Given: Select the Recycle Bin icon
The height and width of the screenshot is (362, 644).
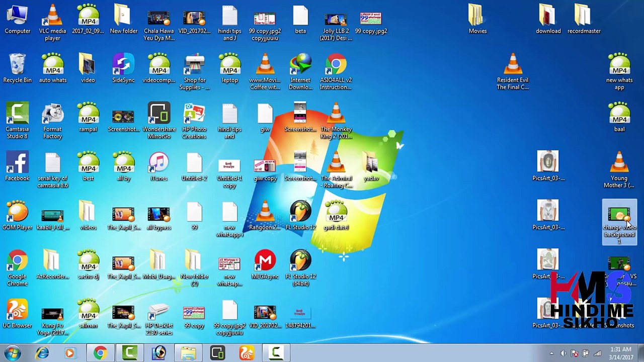Looking at the screenshot, I should [x=17, y=68].
